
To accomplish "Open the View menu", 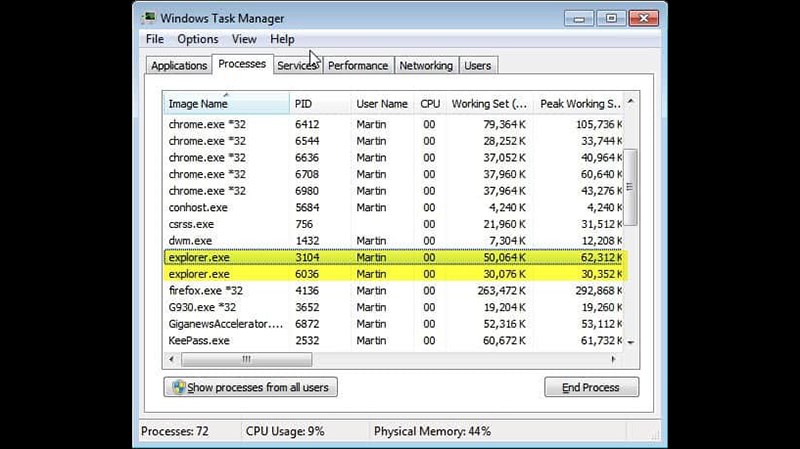I will 244,39.
